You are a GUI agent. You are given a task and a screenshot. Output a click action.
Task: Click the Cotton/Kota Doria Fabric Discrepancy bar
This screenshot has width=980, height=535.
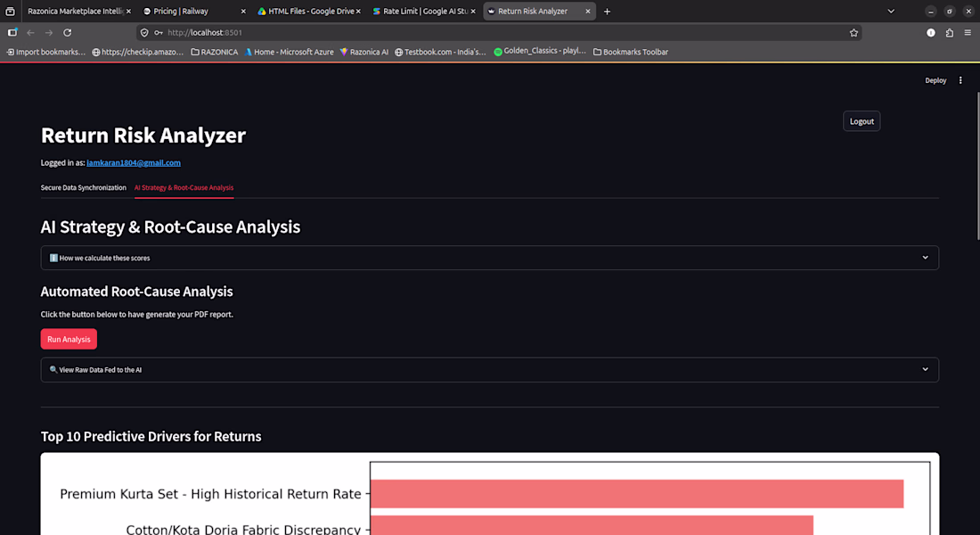point(592,525)
